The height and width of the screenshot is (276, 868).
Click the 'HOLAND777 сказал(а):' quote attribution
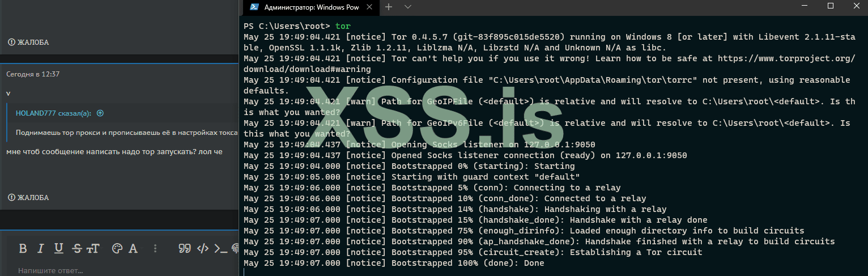(53, 113)
